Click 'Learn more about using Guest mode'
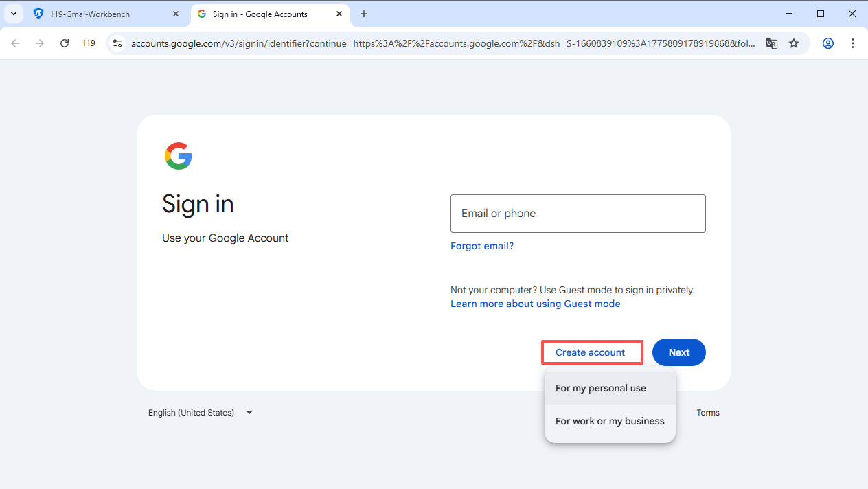Screen dimensions: 868x489 click(x=535, y=303)
